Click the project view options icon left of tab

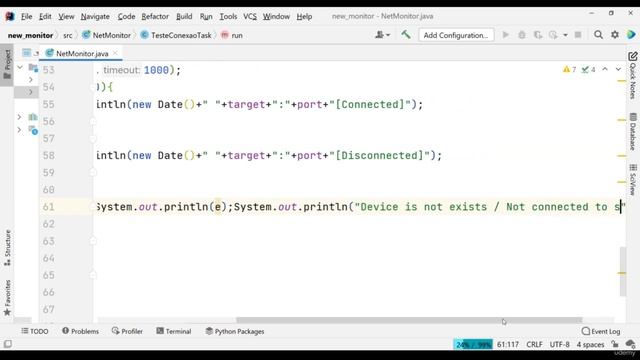click(x=27, y=53)
